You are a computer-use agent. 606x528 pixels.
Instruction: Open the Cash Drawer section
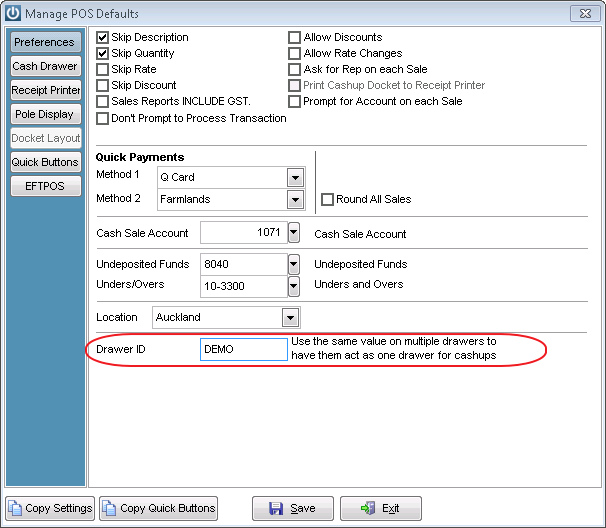point(46,66)
